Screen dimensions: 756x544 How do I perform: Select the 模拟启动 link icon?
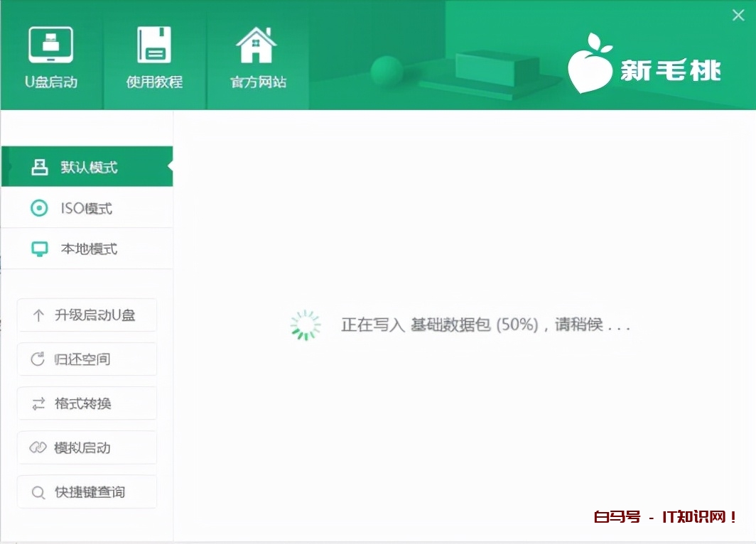(38, 447)
